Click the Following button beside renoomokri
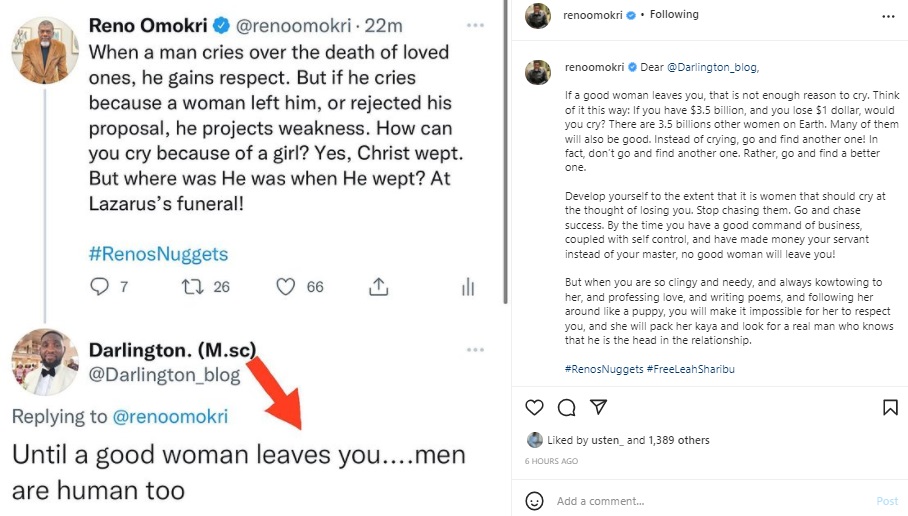 pyautogui.click(x=675, y=15)
